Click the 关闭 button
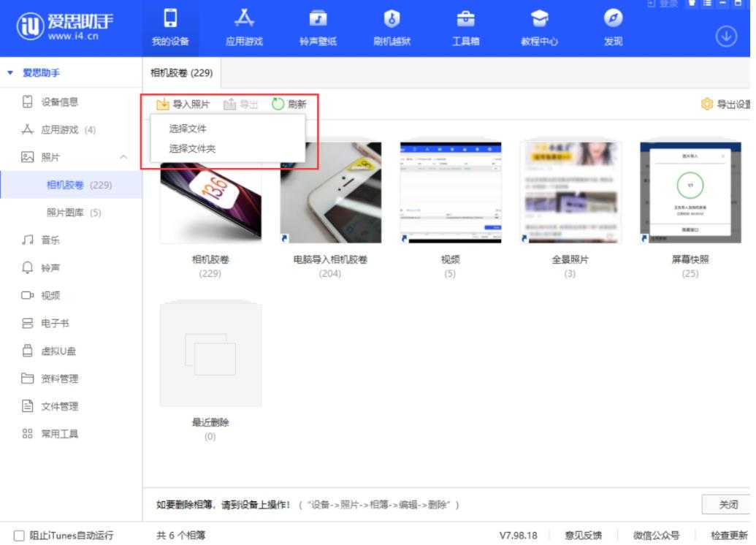This screenshot has width=756, height=545. [728, 504]
